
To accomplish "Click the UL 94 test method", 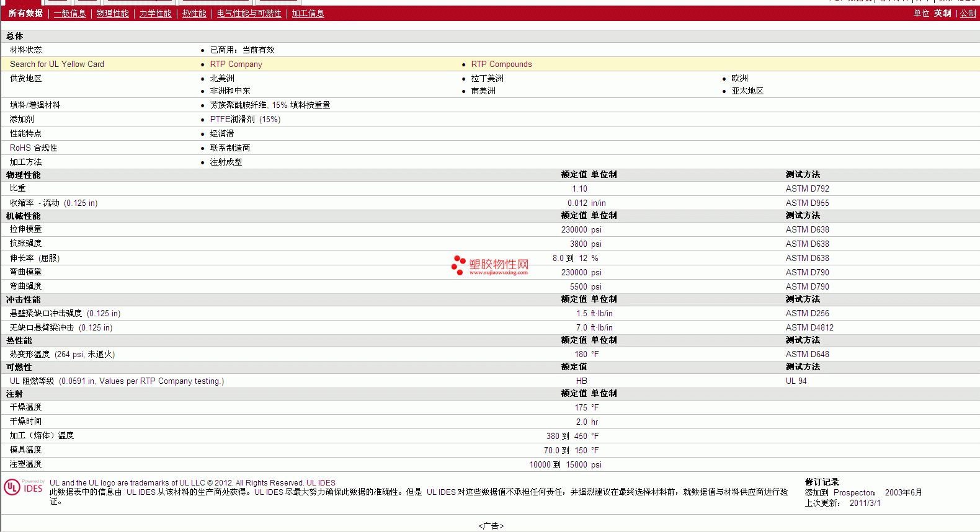I will tap(796, 381).
